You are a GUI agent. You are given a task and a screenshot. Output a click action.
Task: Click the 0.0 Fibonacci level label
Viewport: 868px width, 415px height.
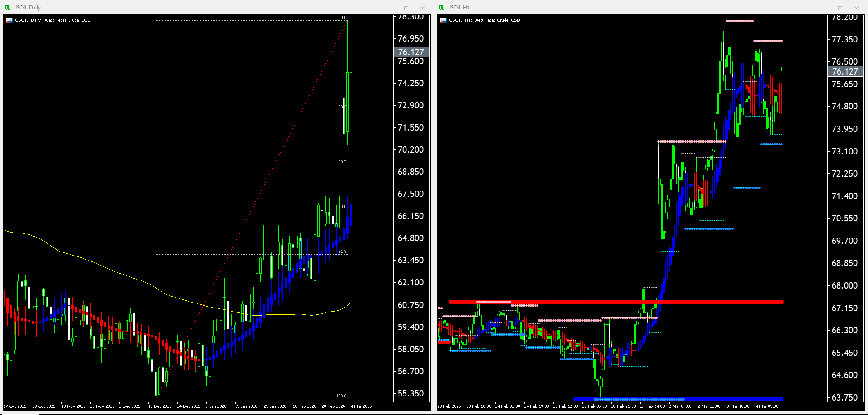tap(344, 18)
